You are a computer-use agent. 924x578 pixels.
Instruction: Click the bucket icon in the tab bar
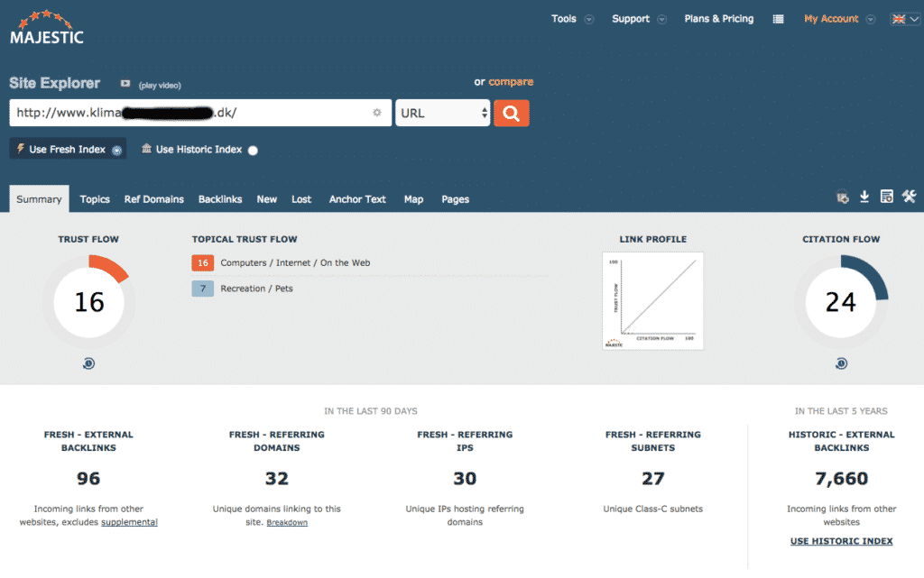[x=843, y=197]
